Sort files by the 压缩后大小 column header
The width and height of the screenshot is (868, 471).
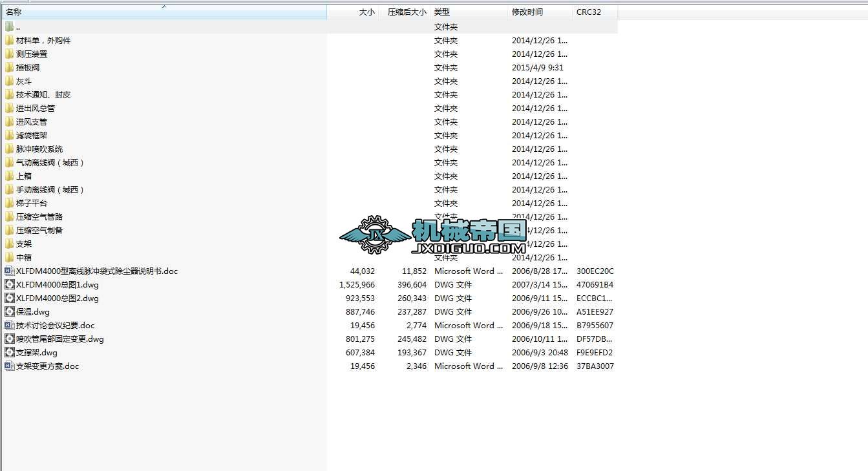click(406, 11)
